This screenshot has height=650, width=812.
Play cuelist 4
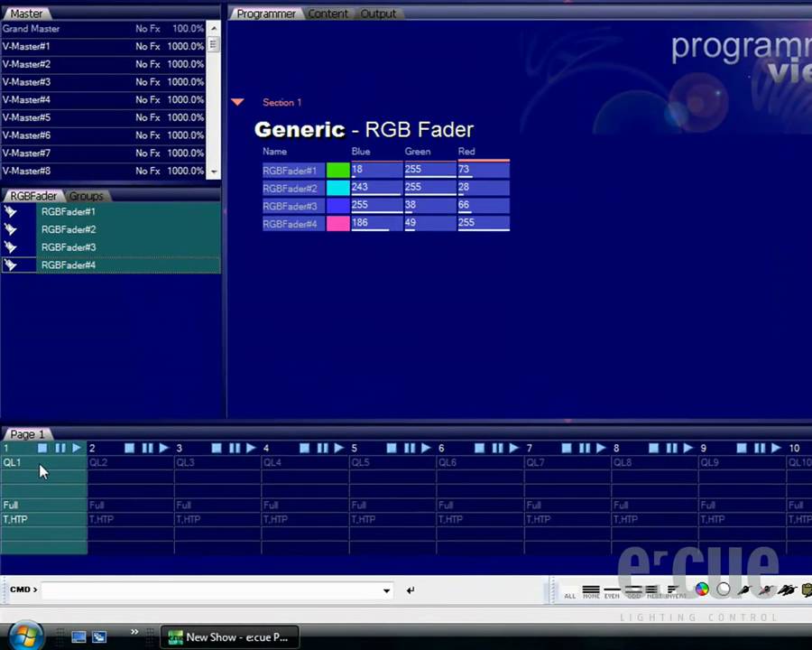(x=339, y=448)
